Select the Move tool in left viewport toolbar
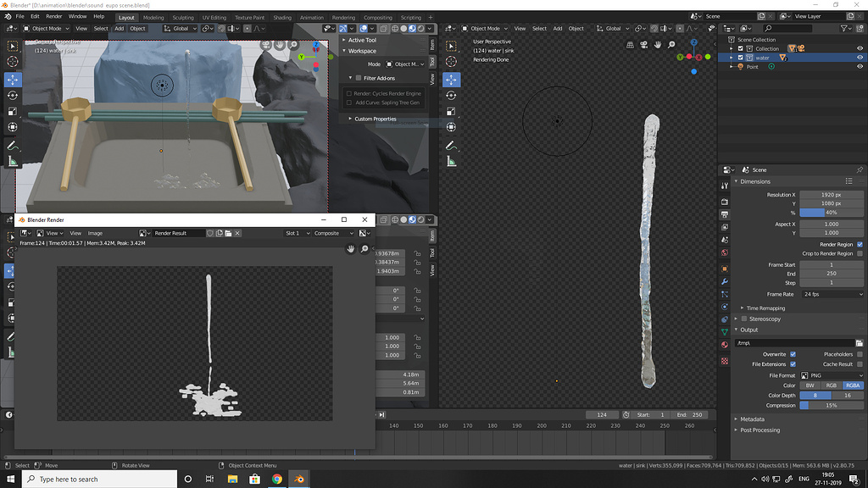 pyautogui.click(x=12, y=80)
